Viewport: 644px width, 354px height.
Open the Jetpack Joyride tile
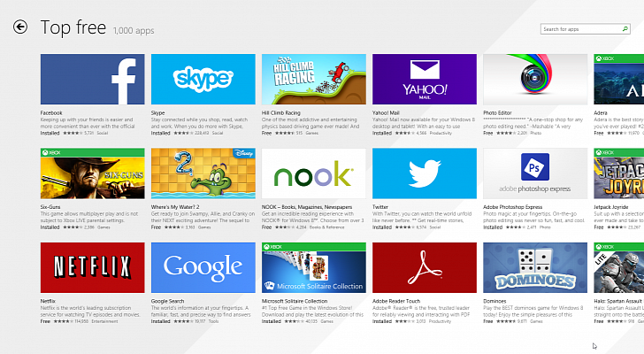click(x=619, y=173)
